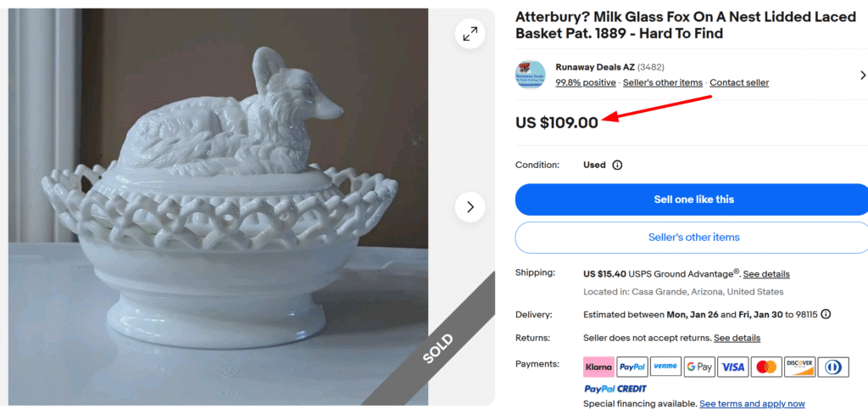This screenshot has height=415, width=868.
Task: Click See terms and apply now link
Action: pos(752,404)
